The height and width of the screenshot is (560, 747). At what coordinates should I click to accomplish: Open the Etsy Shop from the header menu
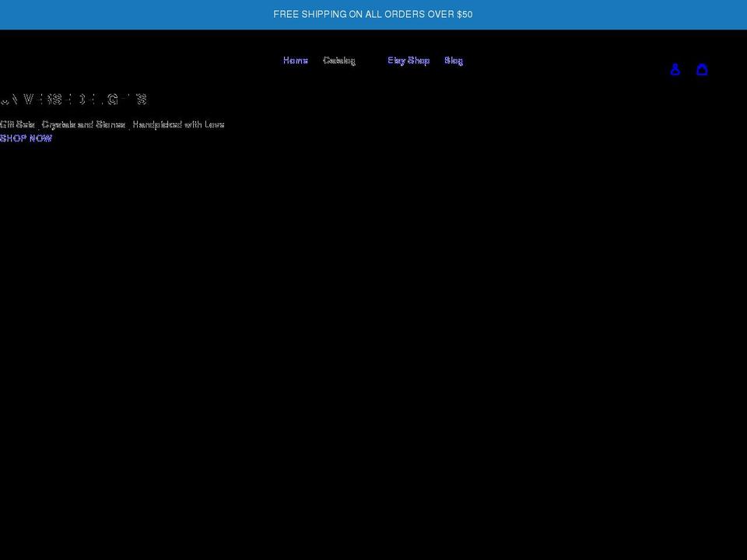[x=408, y=61]
